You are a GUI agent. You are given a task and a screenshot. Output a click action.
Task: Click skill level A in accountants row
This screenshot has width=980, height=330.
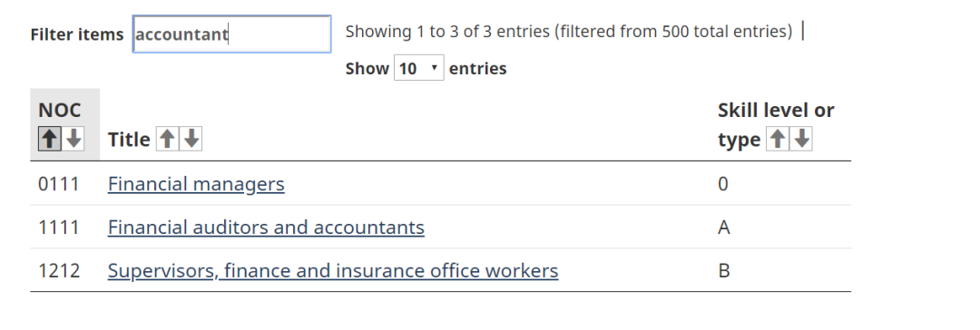[724, 227]
